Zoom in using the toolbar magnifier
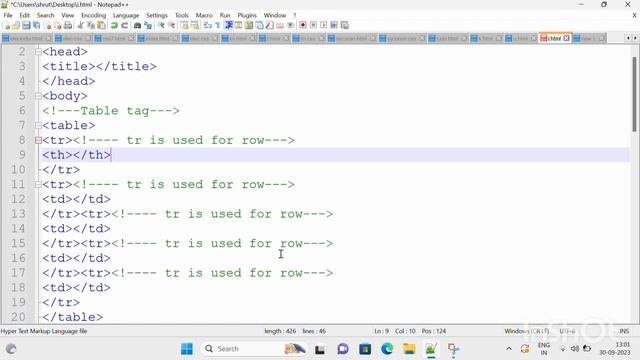This screenshot has height=360, width=640. point(161,25)
